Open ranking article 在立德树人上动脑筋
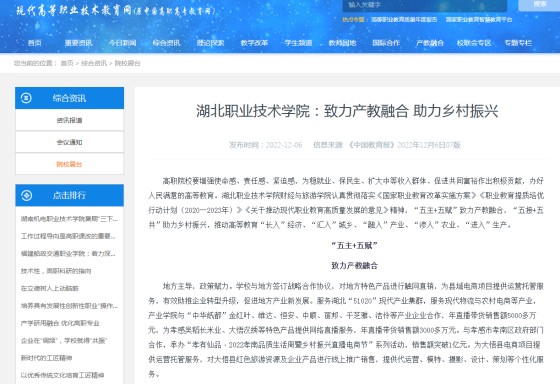Image resolution: width=560 pixels, height=384 pixels. coord(50,288)
